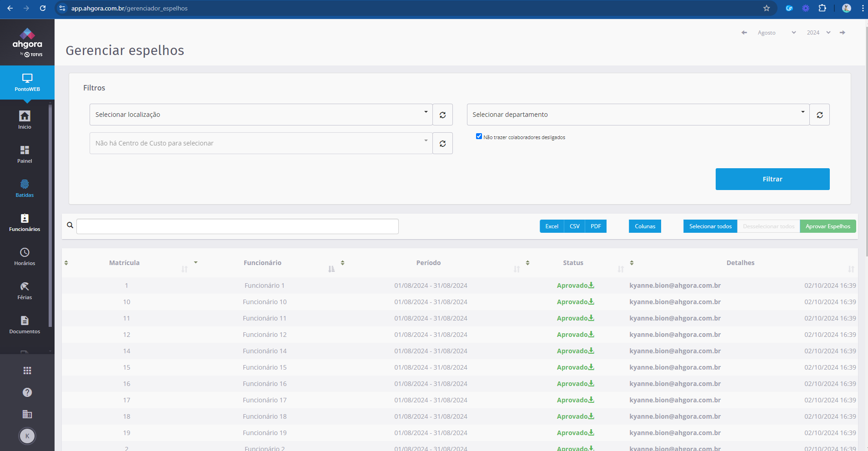Image resolution: width=868 pixels, height=451 pixels.
Task: Open the Funcionários sidebar menu item
Action: [x=25, y=223]
